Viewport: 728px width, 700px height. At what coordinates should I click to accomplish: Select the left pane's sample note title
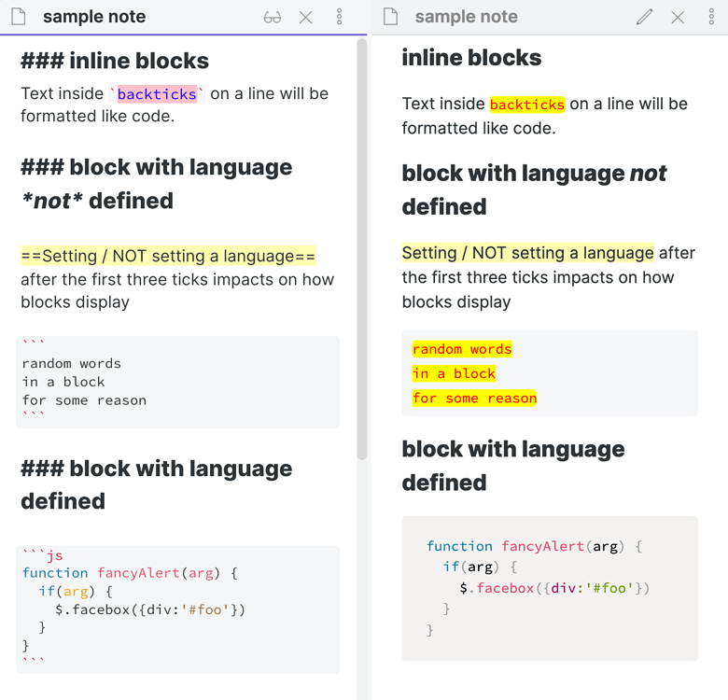coord(94,17)
